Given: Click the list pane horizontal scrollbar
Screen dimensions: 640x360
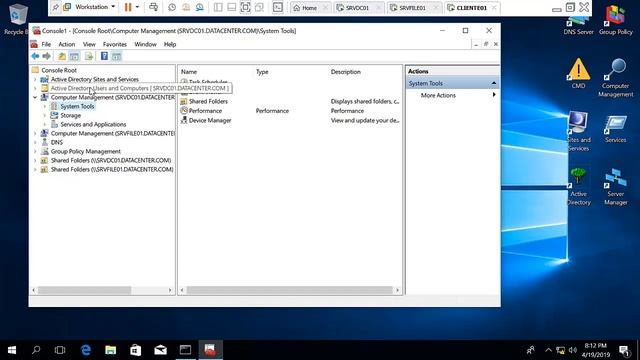Looking at the screenshot, I should [x=290, y=290].
